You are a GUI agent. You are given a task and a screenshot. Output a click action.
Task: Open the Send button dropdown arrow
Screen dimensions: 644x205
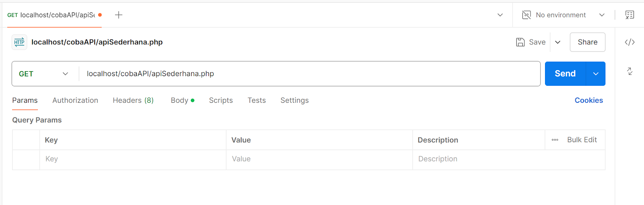596,74
